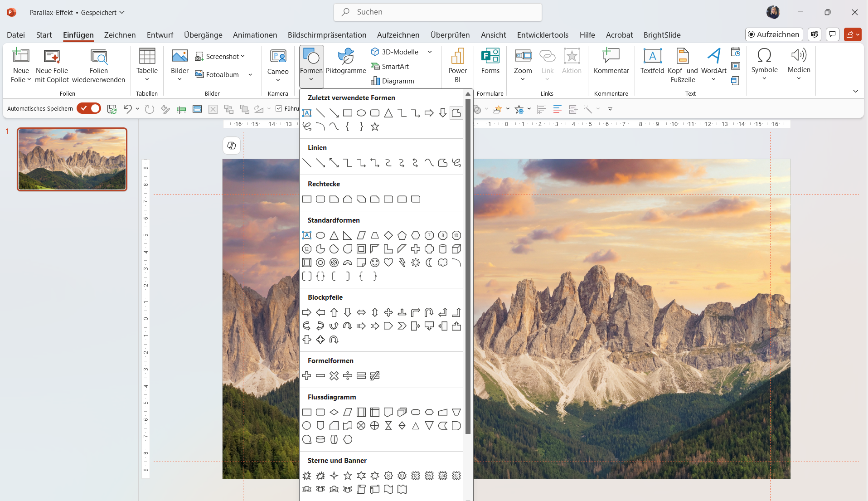868x501 pixels.
Task: Expand the Screenshot dropdown
Action: pos(243,56)
